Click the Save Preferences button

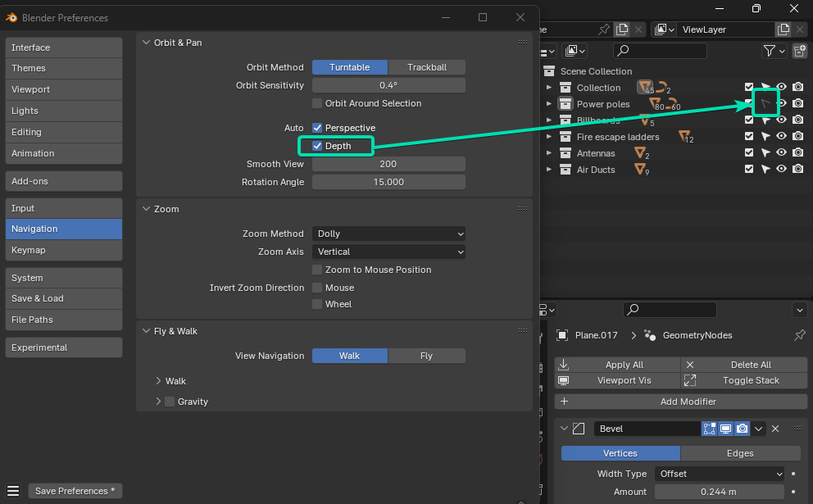[75, 491]
